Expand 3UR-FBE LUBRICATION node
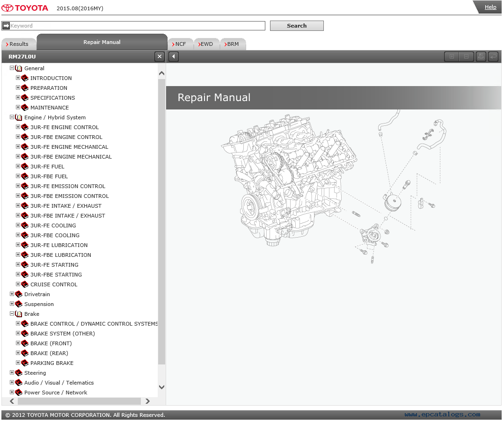The height and width of the screenshot is (422, 504). [18, 255]
